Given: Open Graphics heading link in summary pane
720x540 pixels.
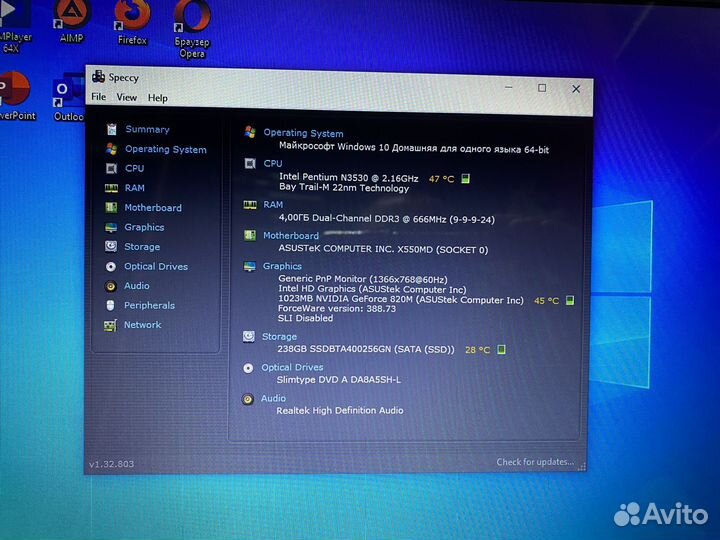Looking at the screenshot, I should 282,266.
